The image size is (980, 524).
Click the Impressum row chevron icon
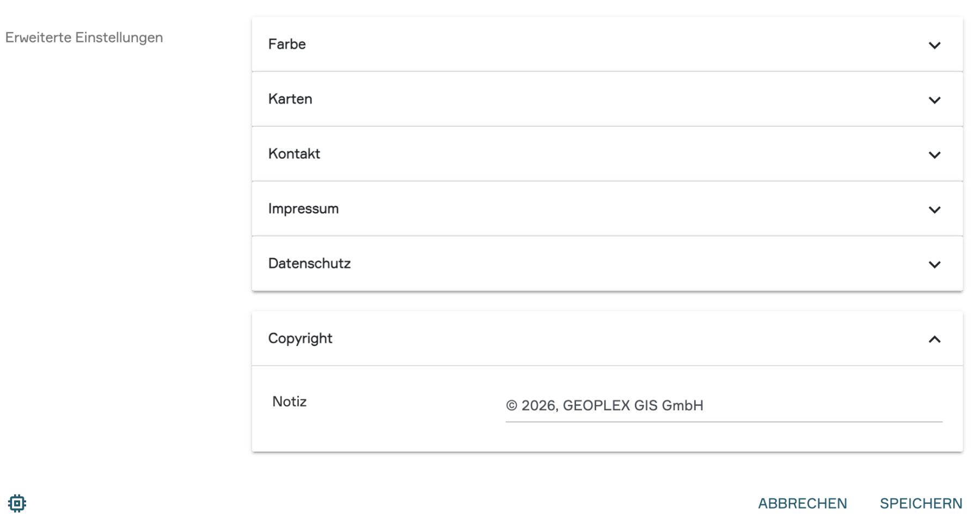[934, 209]
